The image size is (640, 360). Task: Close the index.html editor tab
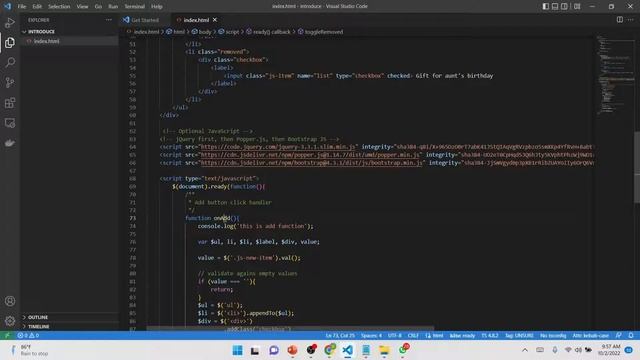tap(215, 20)
